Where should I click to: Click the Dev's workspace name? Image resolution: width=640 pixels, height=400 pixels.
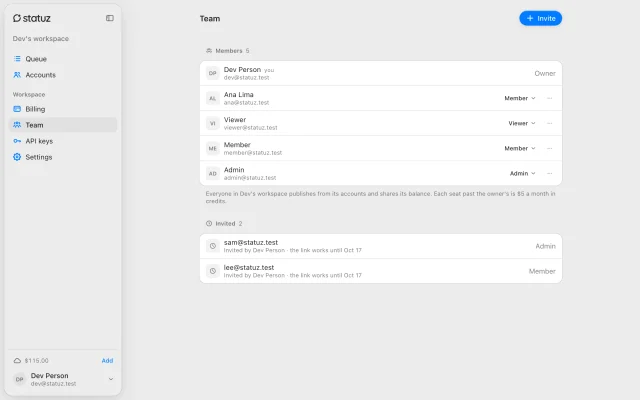point(40,38)
